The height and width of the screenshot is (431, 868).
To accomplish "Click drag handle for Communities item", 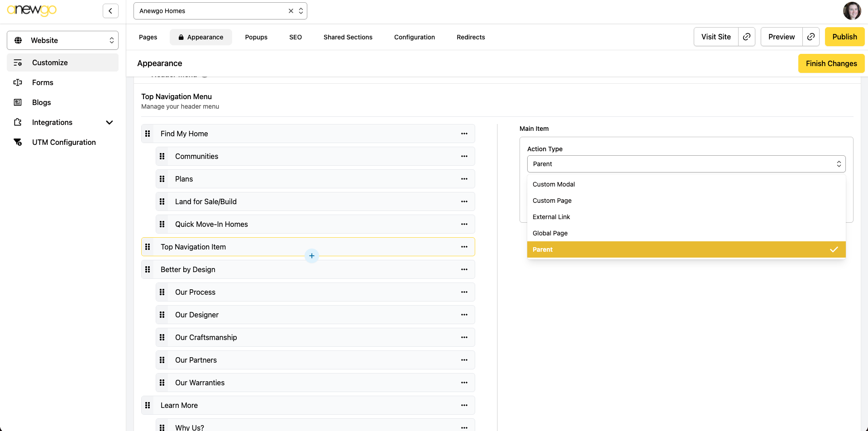I will coord(162,156).
